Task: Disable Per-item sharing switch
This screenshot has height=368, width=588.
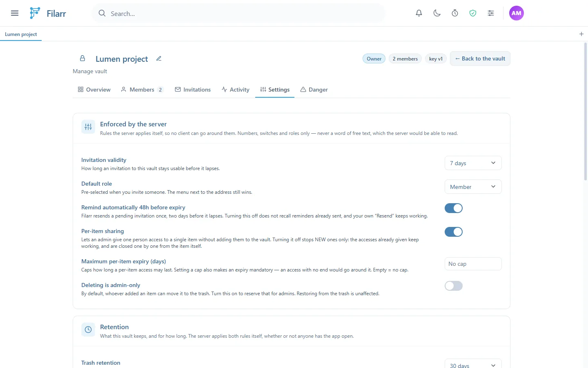Action: click(x=454, y=232)
